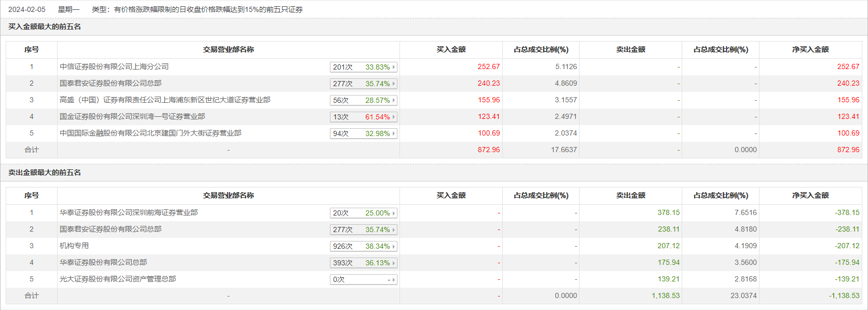Expand the 56次 28.57% stats box
868x310 pixels.
[x=363, y=100]
